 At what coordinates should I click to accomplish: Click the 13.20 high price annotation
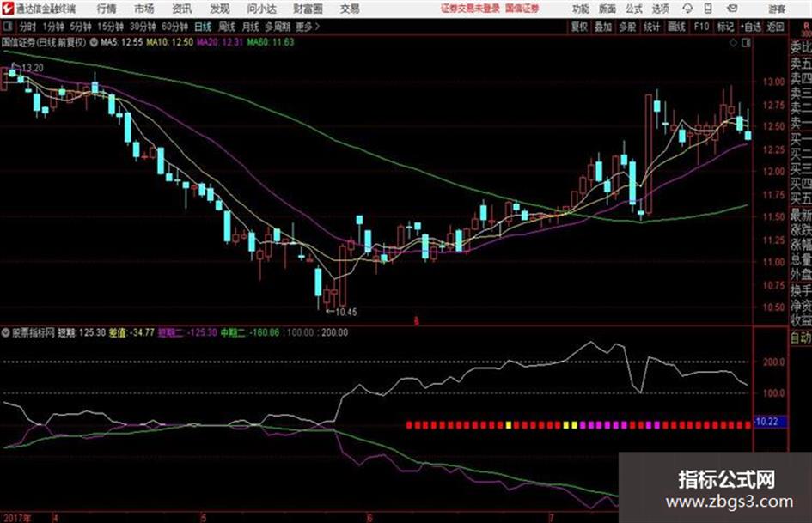coord(33,68)
